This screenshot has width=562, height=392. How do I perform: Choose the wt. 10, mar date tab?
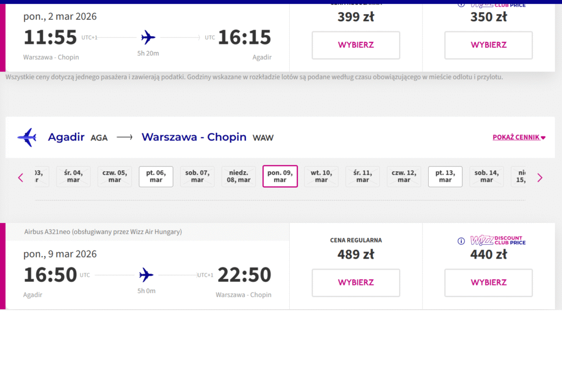(321, 177)
